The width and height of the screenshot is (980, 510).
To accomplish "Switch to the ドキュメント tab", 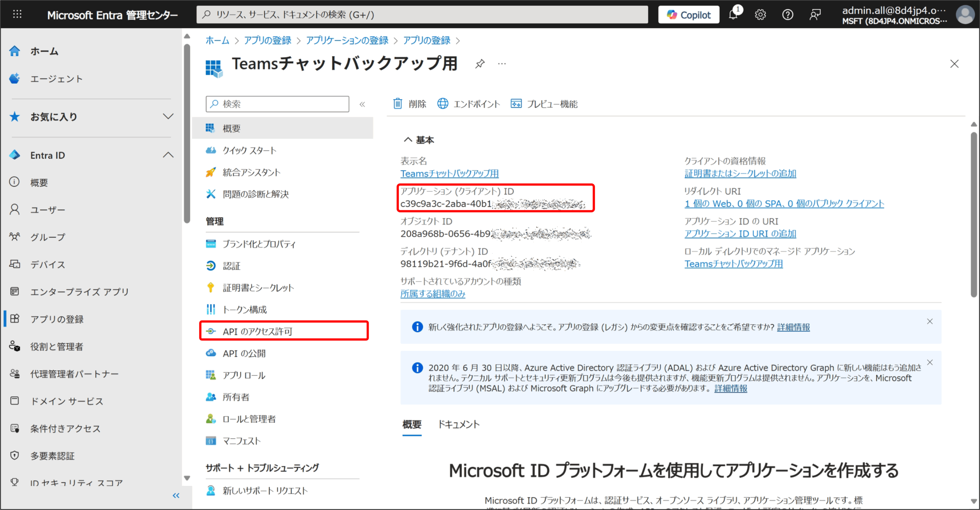I will [x=459, y=424].
